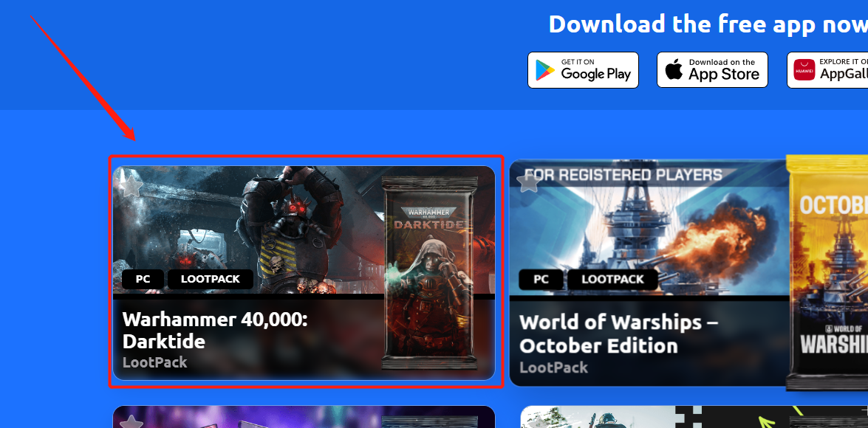Image resolution: width=868 pixels, height=428 pixels.
Task: Click 'LootPack' subtitle under Darktide title
Action: click(155, 363)
